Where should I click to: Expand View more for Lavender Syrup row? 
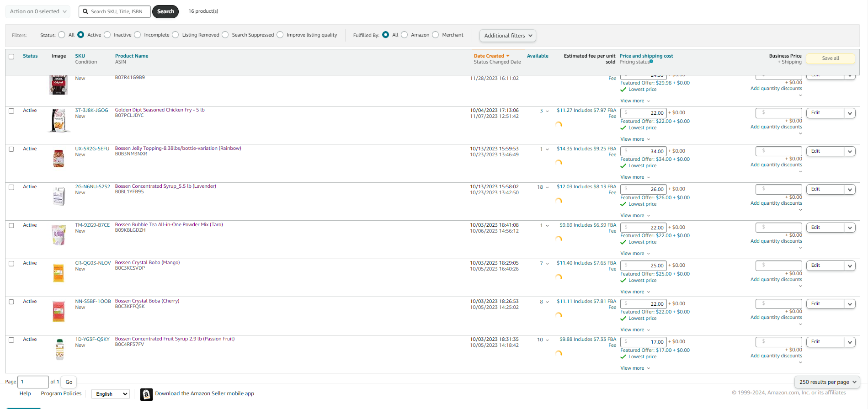635,216
